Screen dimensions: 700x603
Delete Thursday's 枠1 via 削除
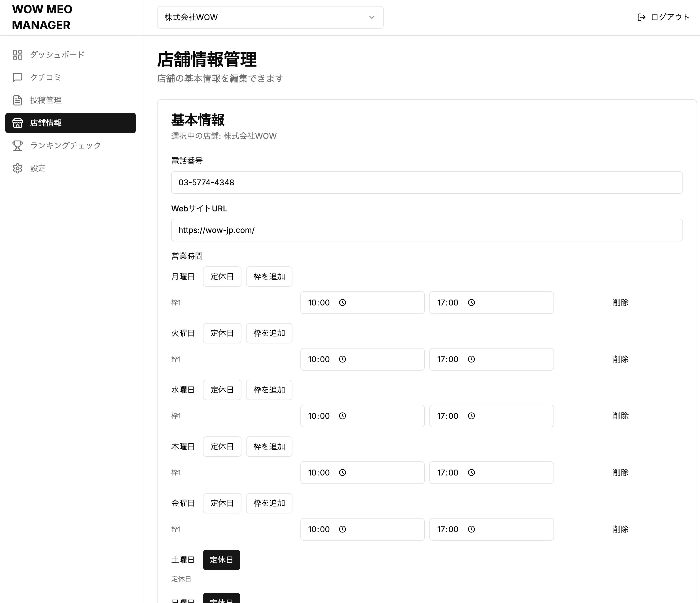(621, 473)
